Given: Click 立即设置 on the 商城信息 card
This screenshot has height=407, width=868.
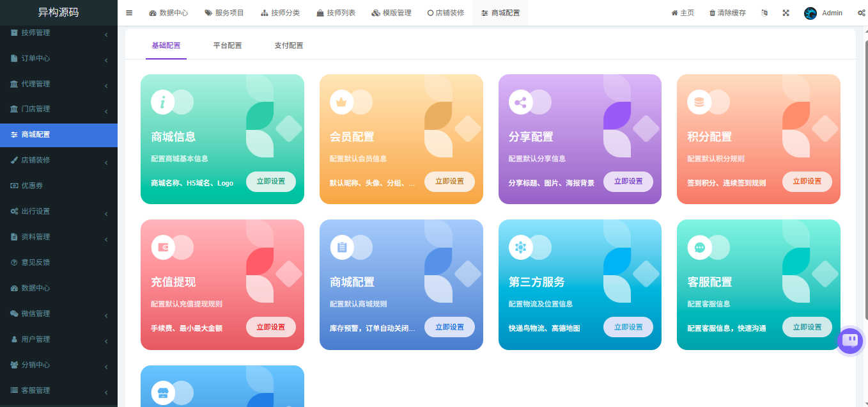Looking at the screenshot, I should [x=271, y=182].
